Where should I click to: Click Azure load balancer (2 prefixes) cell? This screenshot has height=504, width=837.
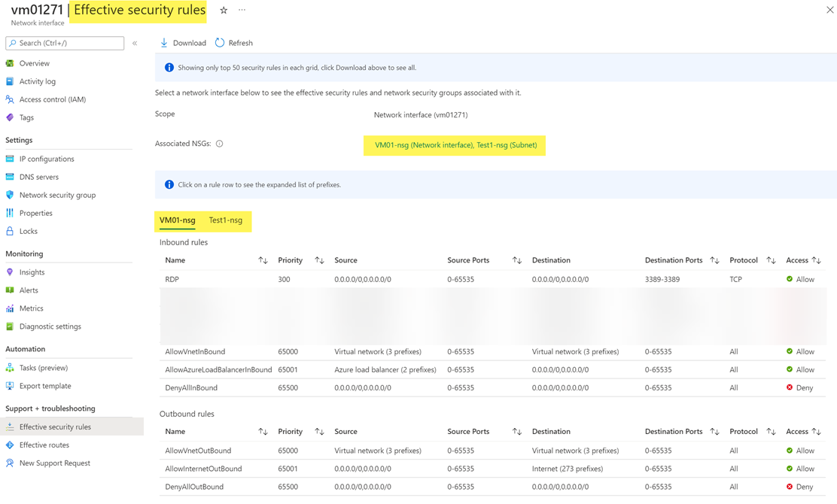tap(385, 369)
